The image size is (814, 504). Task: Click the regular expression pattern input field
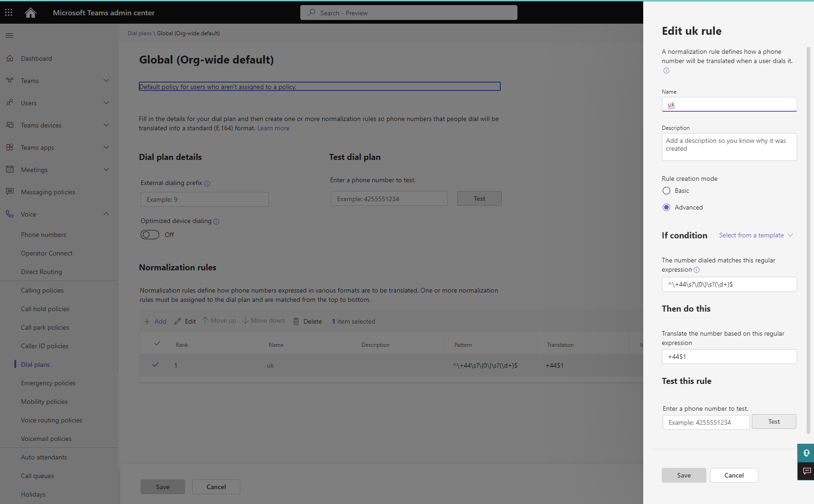click(730, 284)
